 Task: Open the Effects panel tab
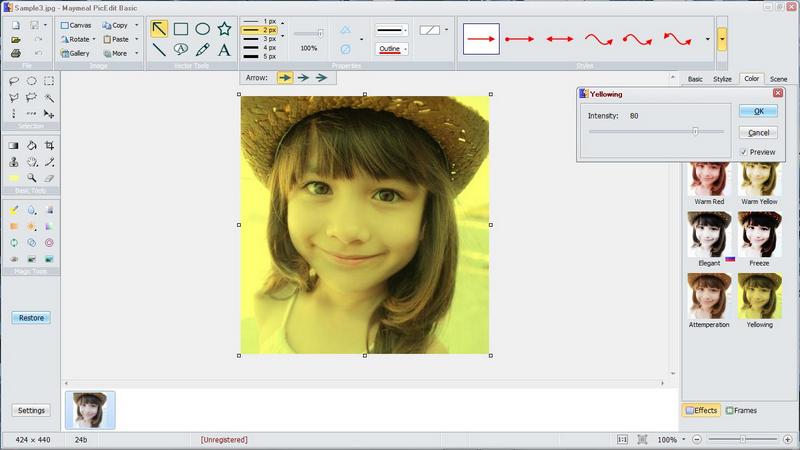point(702,410)
